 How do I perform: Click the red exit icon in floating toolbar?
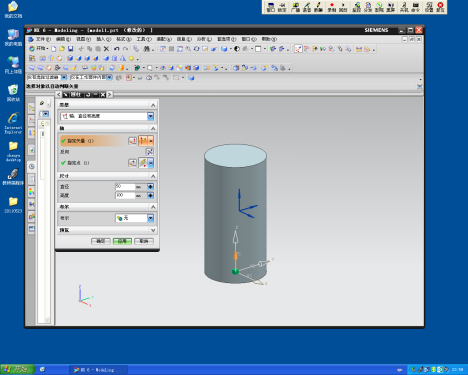[x=440, y=7]
